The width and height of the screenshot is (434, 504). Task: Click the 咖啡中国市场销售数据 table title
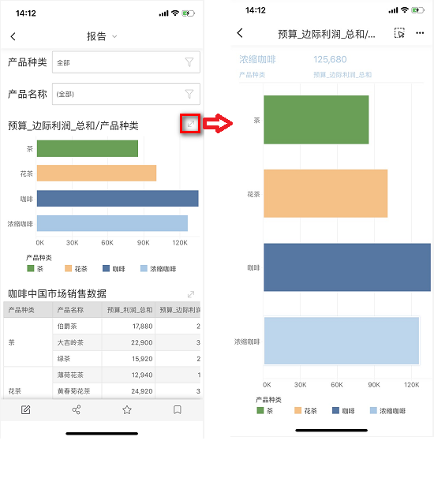57,293
